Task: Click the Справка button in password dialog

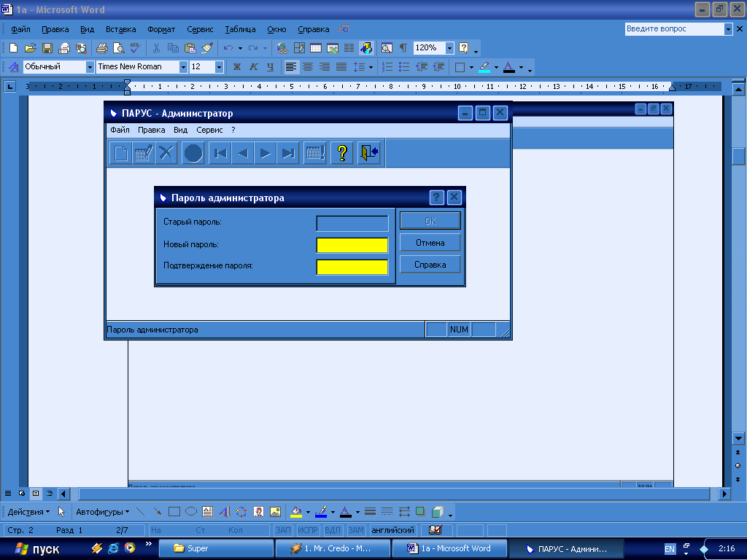Action: pos(430,265)
